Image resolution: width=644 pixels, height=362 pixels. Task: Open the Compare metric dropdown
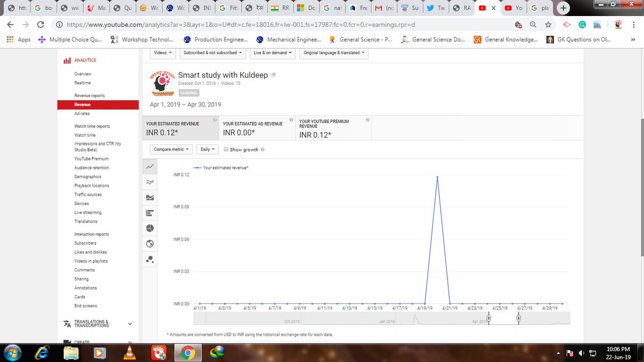pyautogui.click(x=172, y=149)
